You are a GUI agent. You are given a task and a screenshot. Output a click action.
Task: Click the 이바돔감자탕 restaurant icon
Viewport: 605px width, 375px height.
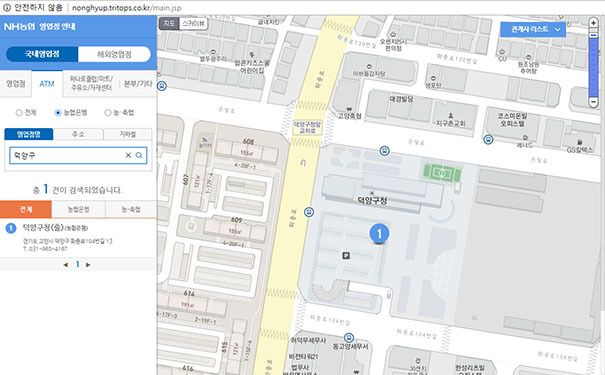coord(369,66)
